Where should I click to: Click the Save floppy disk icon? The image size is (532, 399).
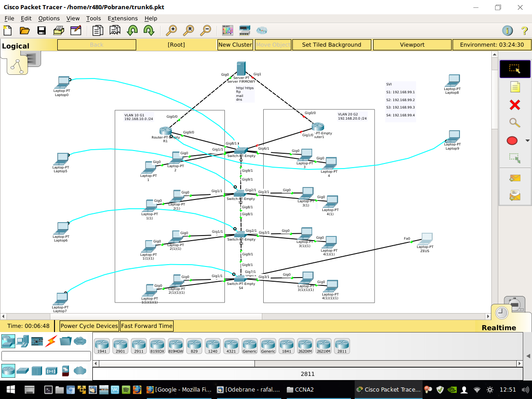[42, 30]
